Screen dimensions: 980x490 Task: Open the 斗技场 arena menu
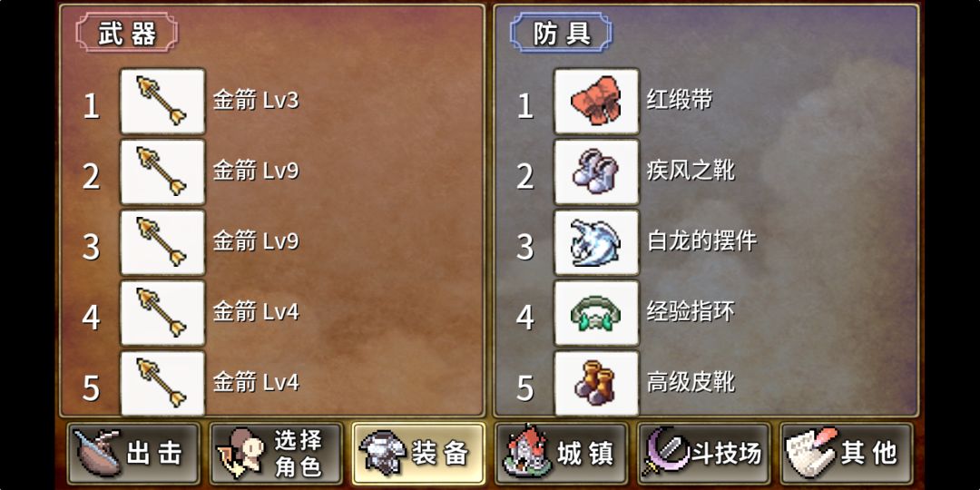pyautogui.click(x=704, y=453)
